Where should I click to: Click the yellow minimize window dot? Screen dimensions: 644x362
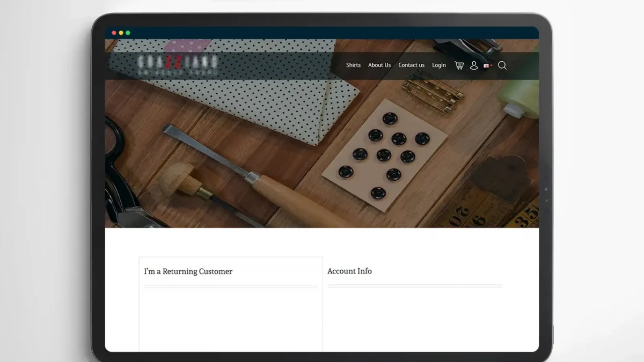tap(121, 33)
